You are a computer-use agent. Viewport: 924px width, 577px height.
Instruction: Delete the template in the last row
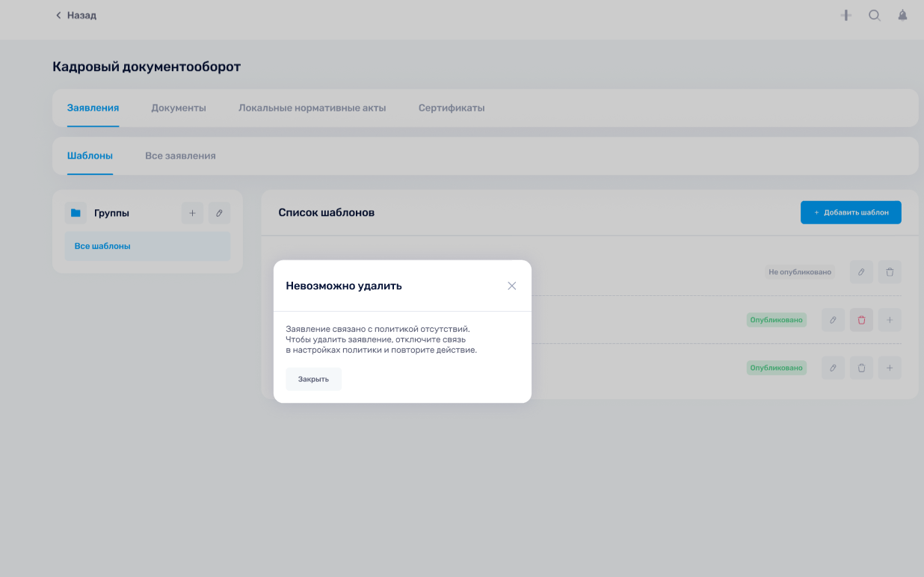click(861, 368)
